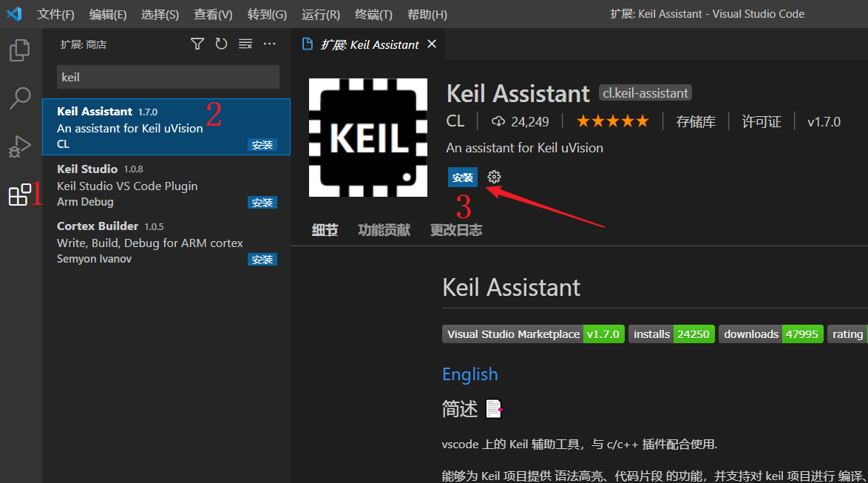Open the Extensions view icon
This screenshot has width=868, height=483.
19,195
